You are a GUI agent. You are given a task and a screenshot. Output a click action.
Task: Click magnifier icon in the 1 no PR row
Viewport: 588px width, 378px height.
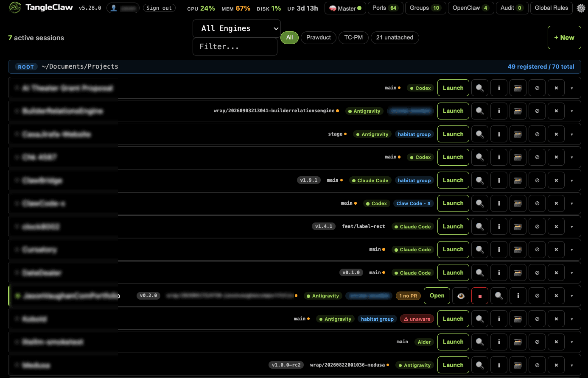pyautogui.click(x=499, y=296)
